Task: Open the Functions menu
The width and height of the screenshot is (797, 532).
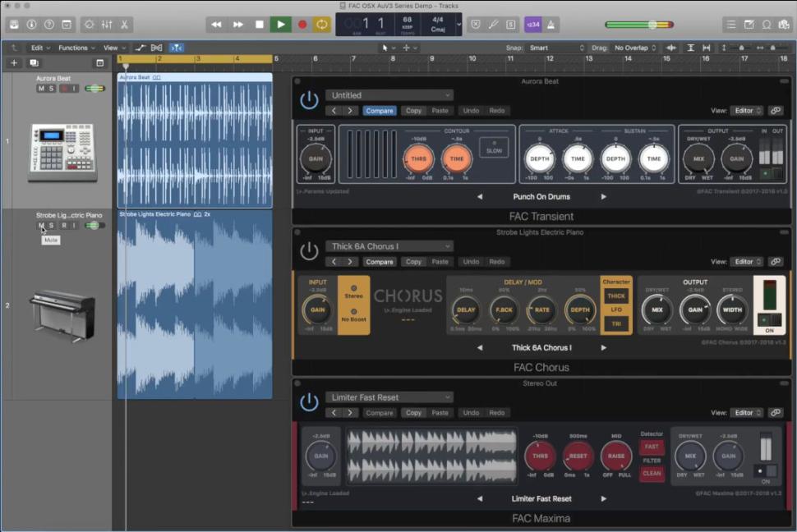Action: pos(76,48)
